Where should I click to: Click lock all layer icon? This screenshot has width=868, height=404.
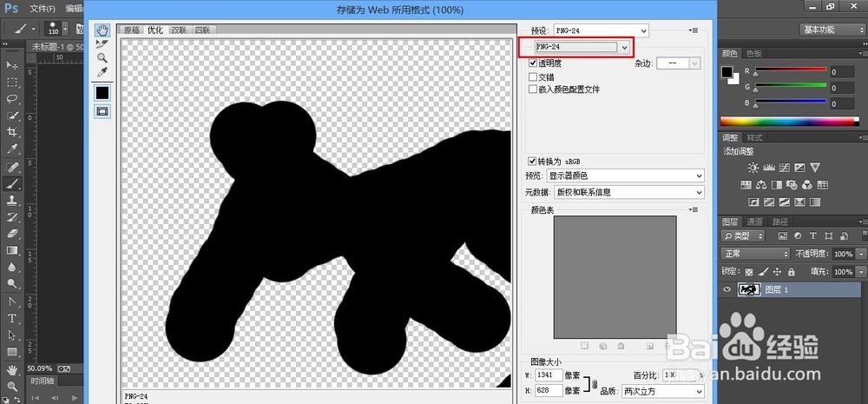(x=791, y=272)
